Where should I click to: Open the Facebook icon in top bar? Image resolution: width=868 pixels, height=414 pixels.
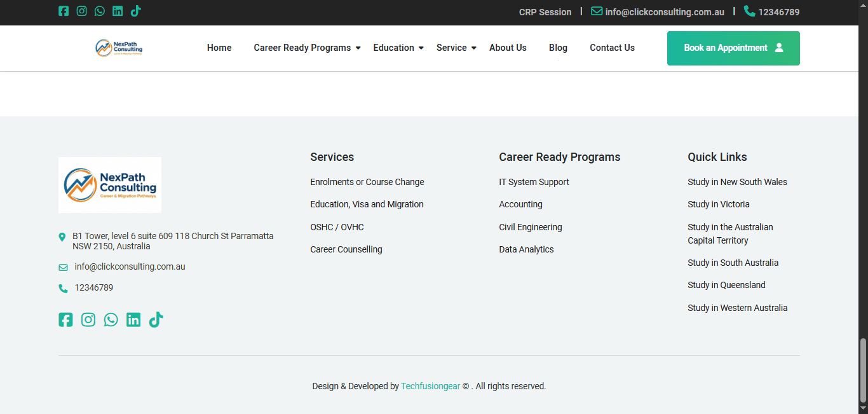pyautogui.click(x=64, y=11)
